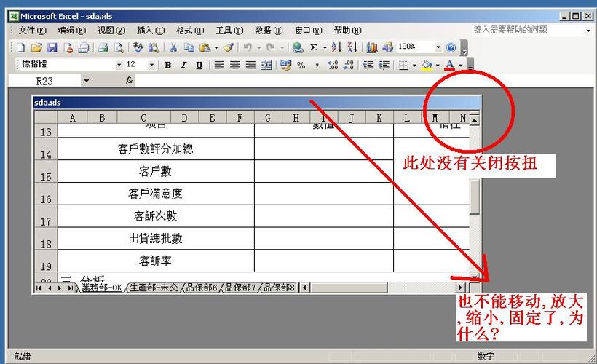Create a new blank workbook

click(20, 47)
